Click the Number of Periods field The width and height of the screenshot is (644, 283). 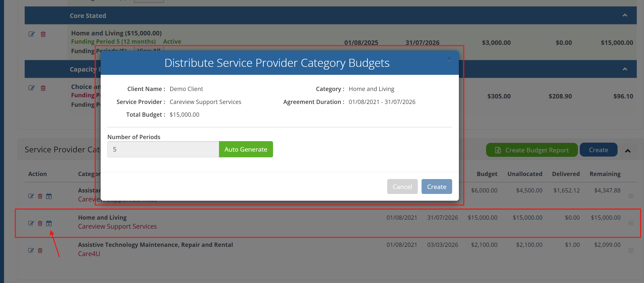click(163, 149)
